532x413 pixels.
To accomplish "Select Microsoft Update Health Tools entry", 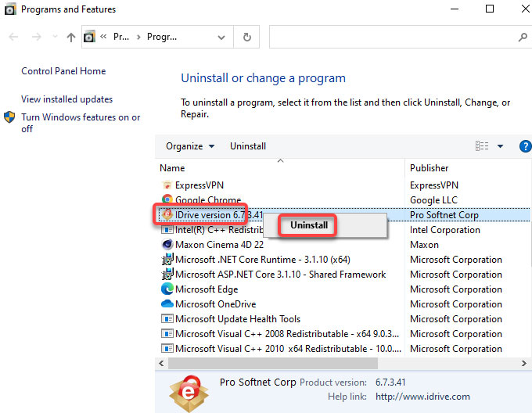I will (x=238, y=319).
